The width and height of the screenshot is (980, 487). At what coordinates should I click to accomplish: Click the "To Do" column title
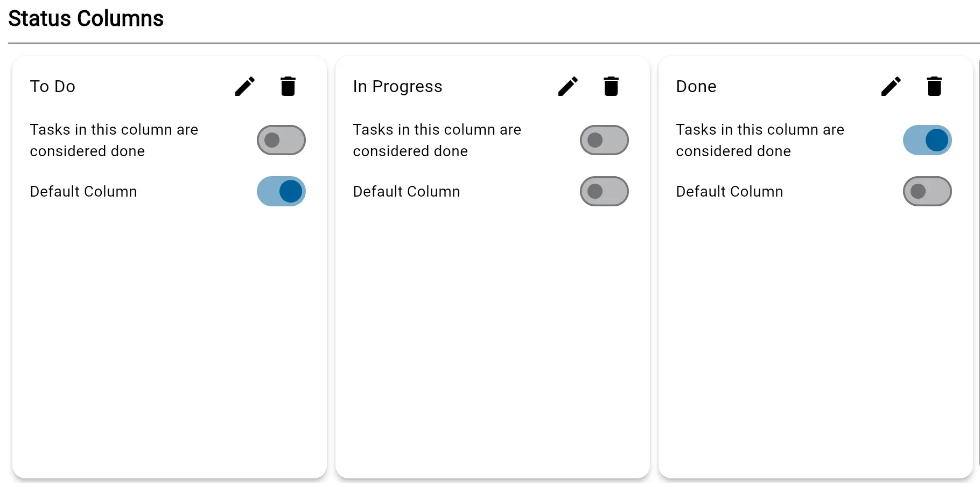click(x=53, y=86)
